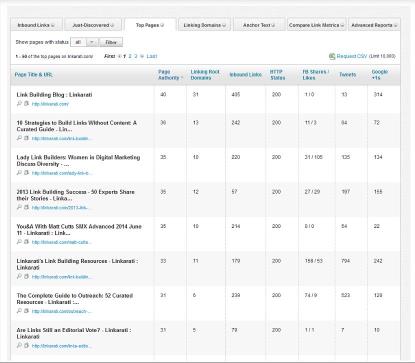Go to results page 3
Viewport: 415px width, 363px height.
pos(136,56)
